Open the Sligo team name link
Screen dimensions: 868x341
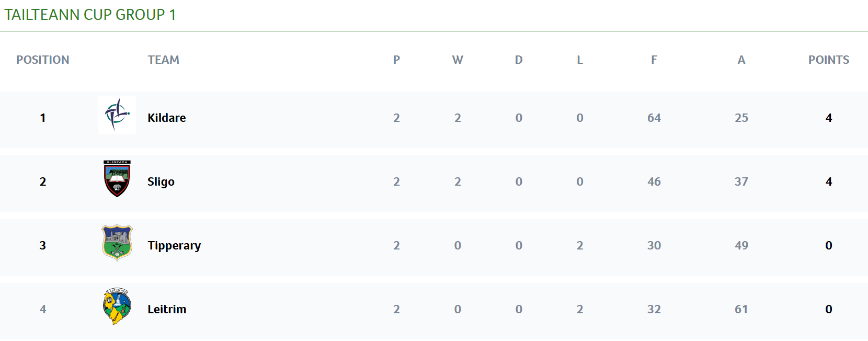pyautogui.click(x=161, y=181)
